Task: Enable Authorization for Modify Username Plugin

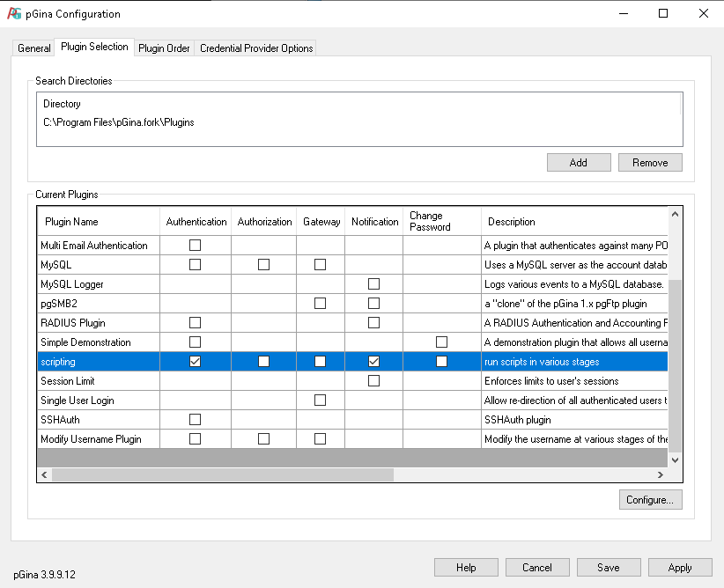Action: point(264,439)
